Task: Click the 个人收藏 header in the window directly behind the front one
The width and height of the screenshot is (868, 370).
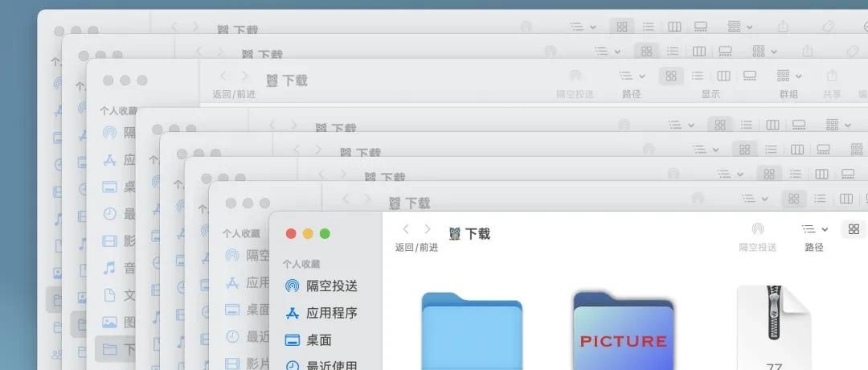Action: (241, 234)
